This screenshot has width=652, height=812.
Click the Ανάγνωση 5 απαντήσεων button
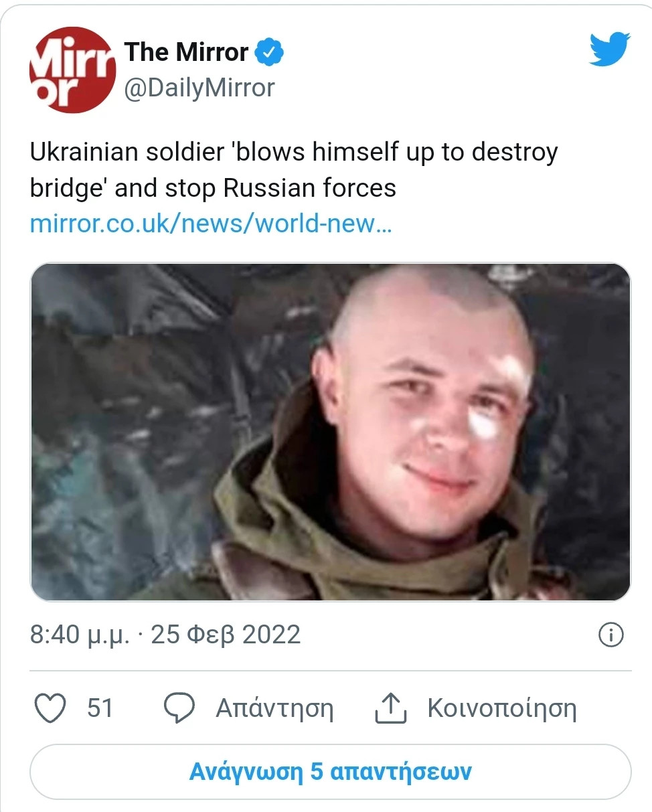(x=331, y=771)
